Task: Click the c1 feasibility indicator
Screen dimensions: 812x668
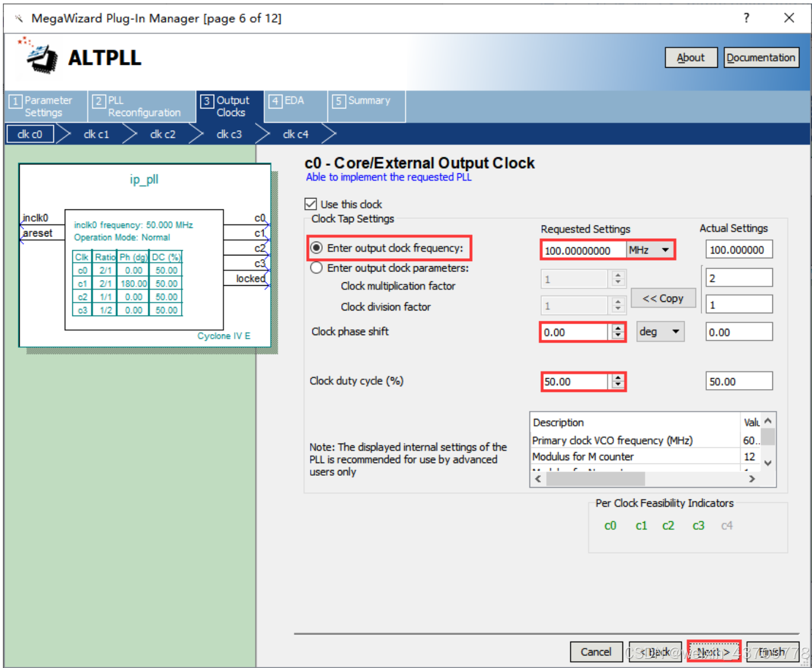Action: (641, 525)
